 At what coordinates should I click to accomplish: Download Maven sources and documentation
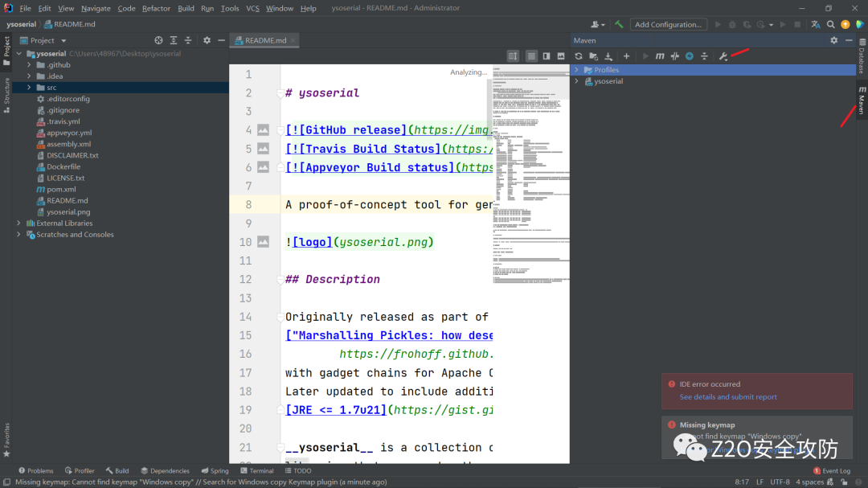[x=608, y=56]
